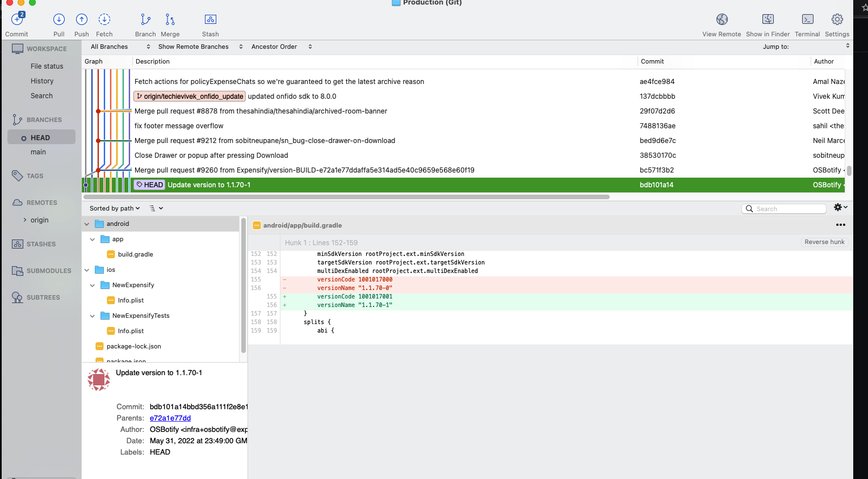Stash changes using the Stash icon

click(210, 20)
